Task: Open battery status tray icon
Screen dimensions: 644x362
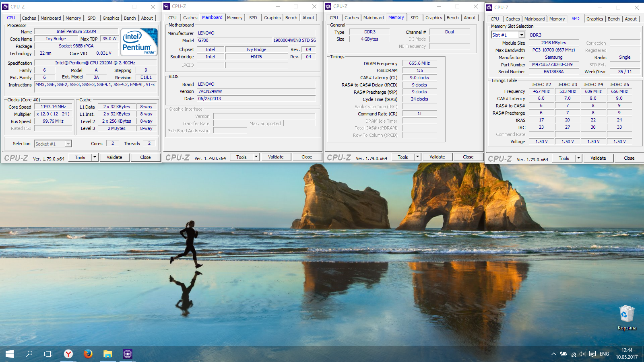Action: [563, 354]
